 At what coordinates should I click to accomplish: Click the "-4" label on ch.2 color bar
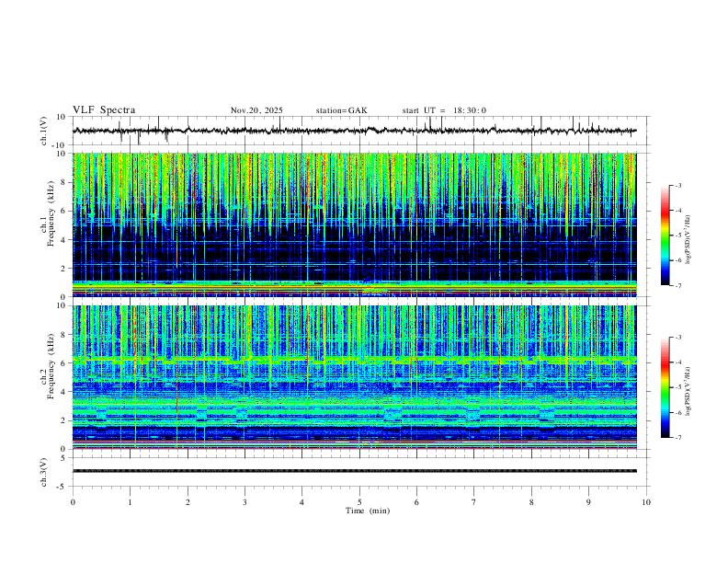tap(677, 362)
